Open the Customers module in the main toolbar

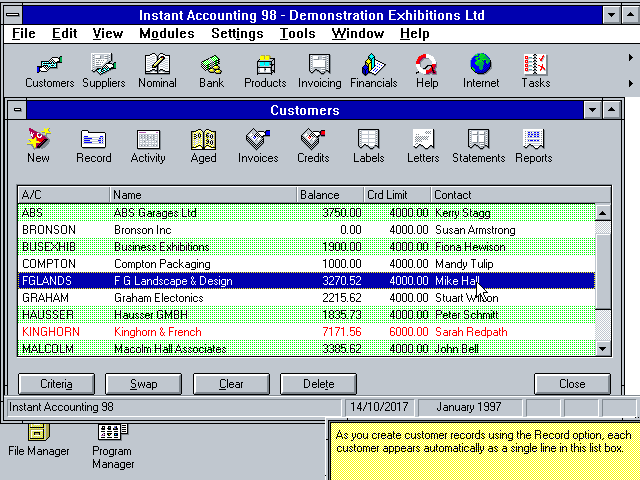[49, 71]
